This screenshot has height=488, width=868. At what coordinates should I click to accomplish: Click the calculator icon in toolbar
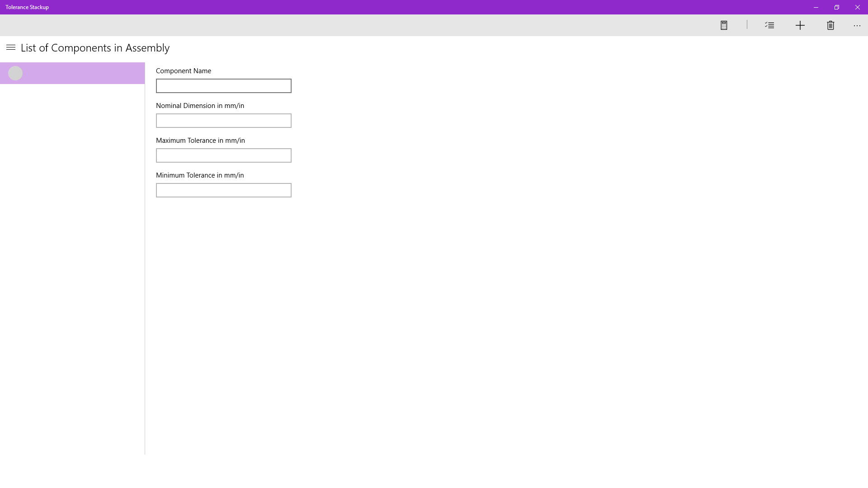point(724,25)
